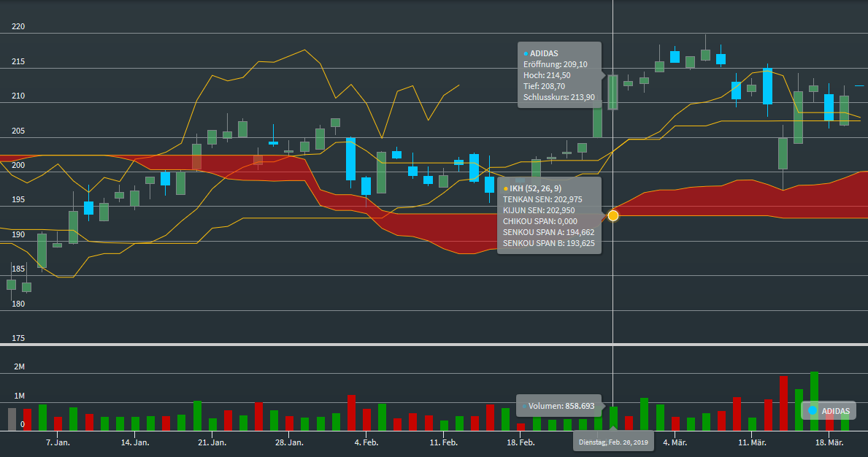Select the tallest red volume bar
The image size is (868, 457).
[783, 403]
